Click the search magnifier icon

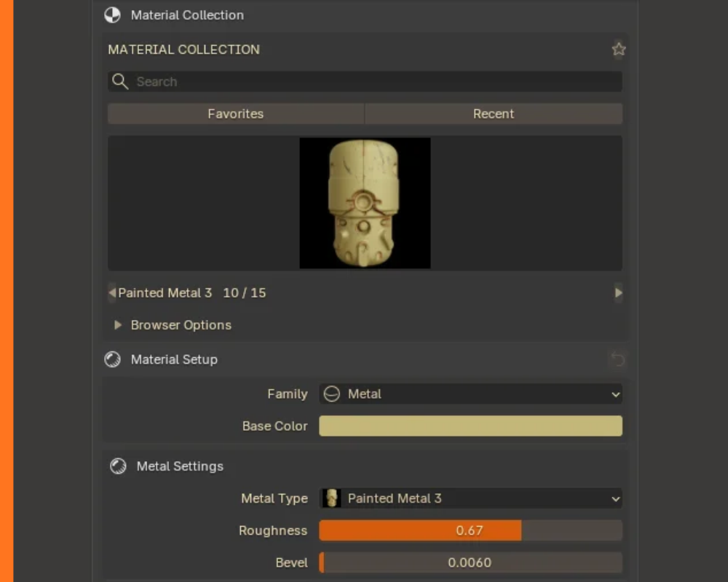[x=120, y=81]
